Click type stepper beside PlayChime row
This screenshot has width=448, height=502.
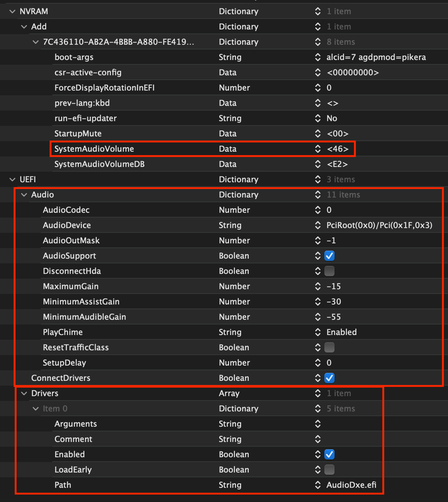(318, 332)
